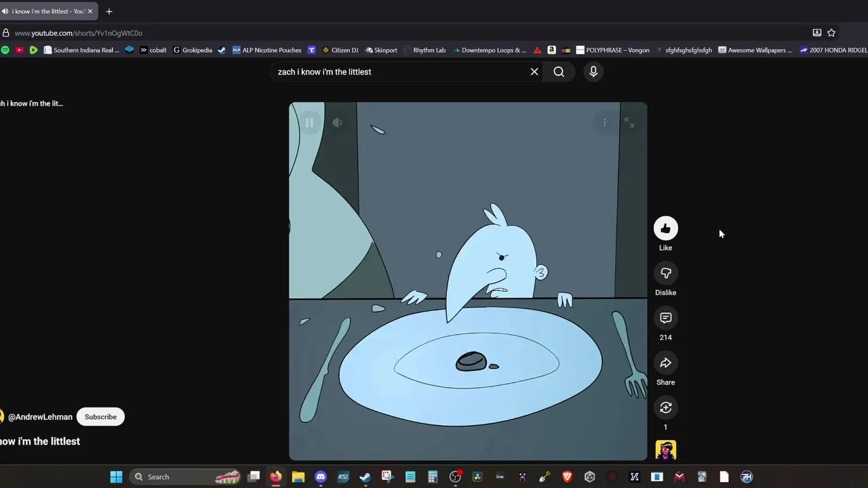Open the Citizen DJ bookmark
This screenshot has height=488, width=868.
(340, 50)
